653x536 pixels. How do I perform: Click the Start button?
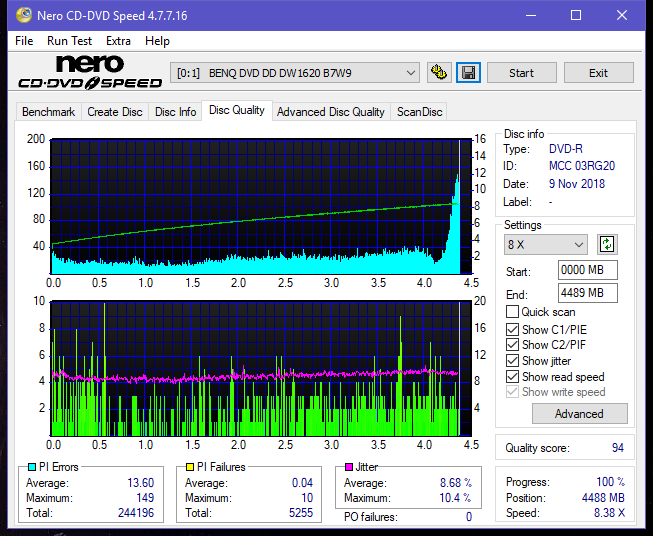(x=521, y=73)
